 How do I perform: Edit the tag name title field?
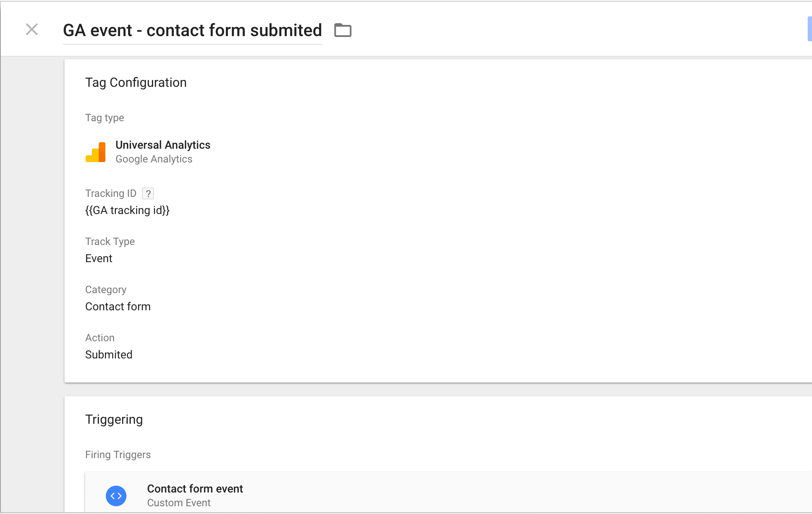click(x=193, y=31)
